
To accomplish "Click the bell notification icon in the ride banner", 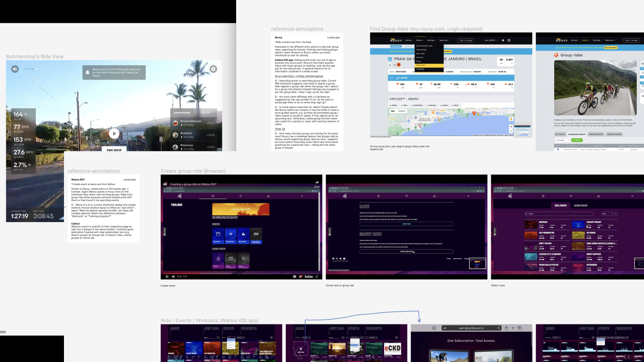I will tap(88, 72).
